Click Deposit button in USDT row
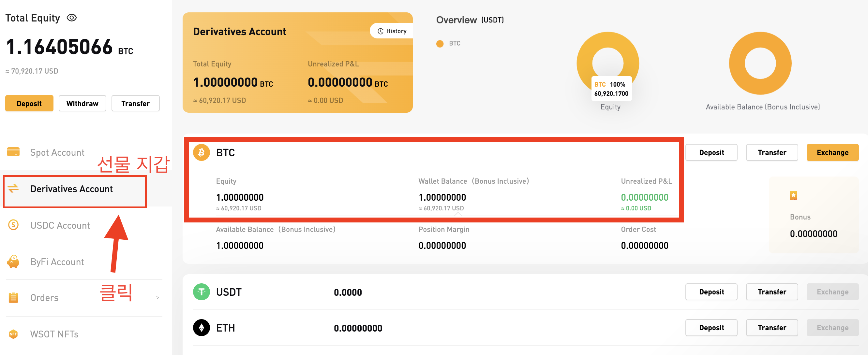The image size is (868, 355). pyautogui.click(x=711, y=292)
